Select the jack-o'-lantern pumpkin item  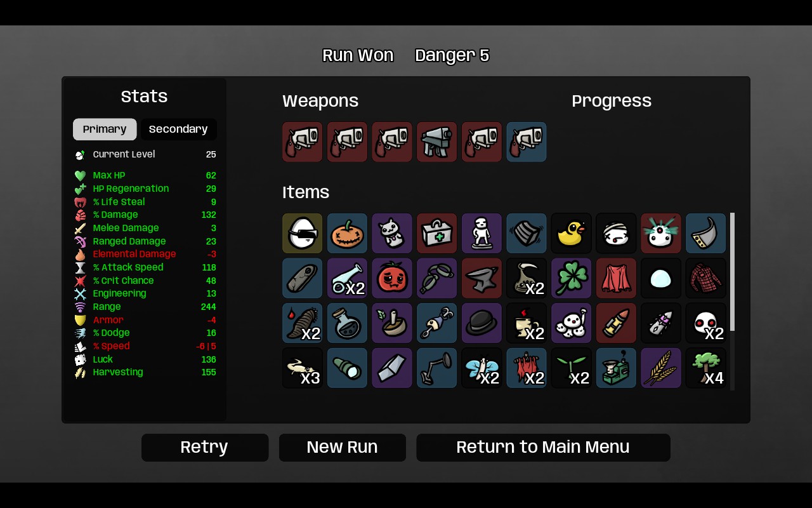(347, 233)
